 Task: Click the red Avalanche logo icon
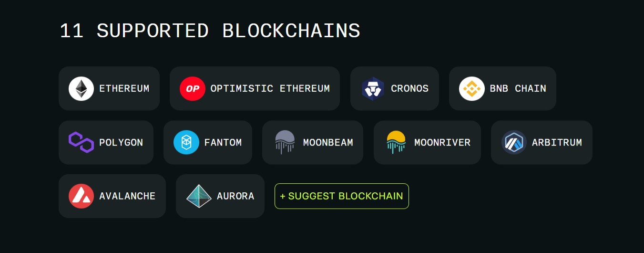[x=81, y=196]
